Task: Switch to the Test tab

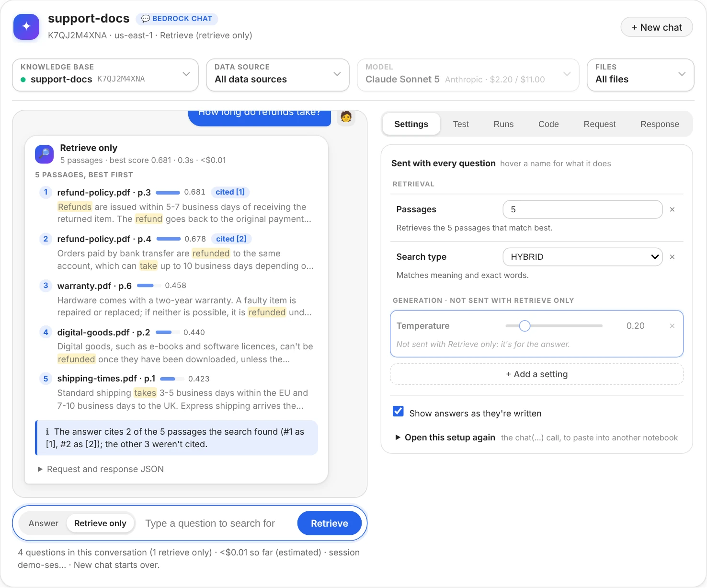Action: click(x=461, y=124)
